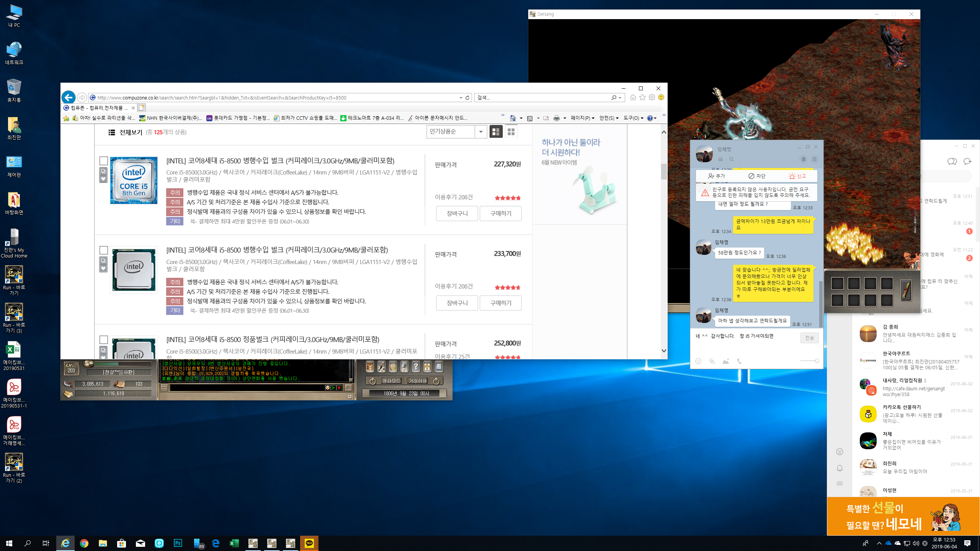Open the KakaoTalk icon in Windows taskbar
The image size is (980, 551).
point(309,543)
